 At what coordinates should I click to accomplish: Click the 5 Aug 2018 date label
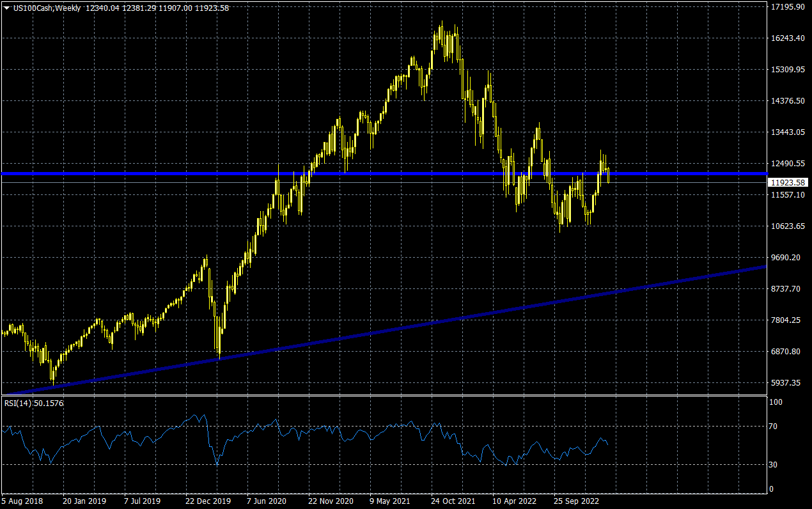[x=22, y=501]
